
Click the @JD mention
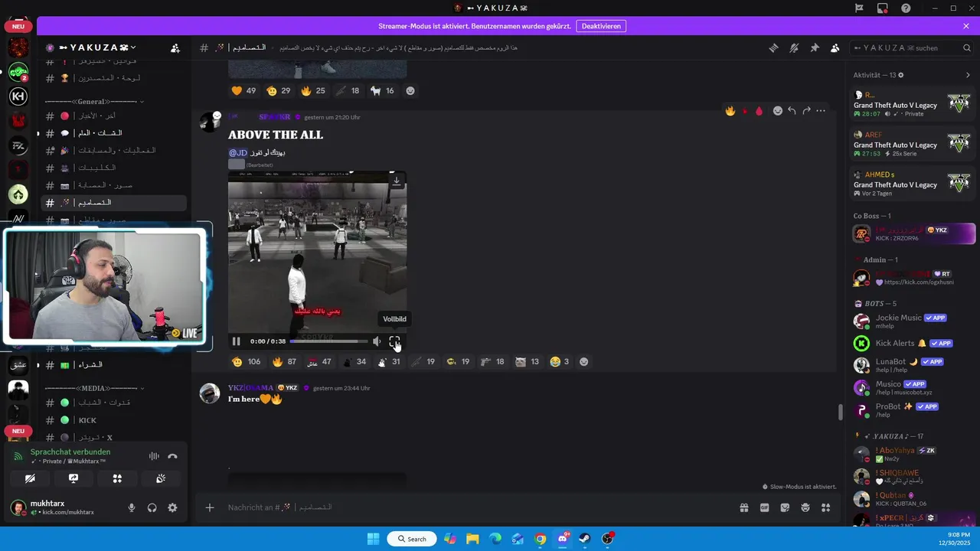click(x=238, y=152)
